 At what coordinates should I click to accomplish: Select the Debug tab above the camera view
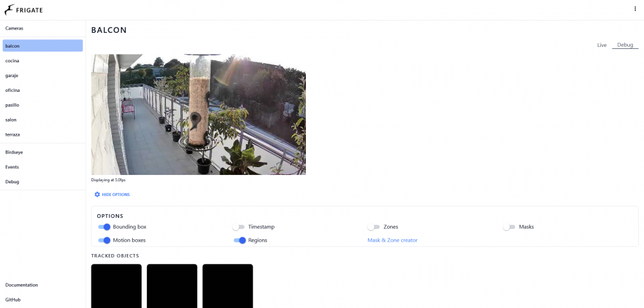pos(625,45)
